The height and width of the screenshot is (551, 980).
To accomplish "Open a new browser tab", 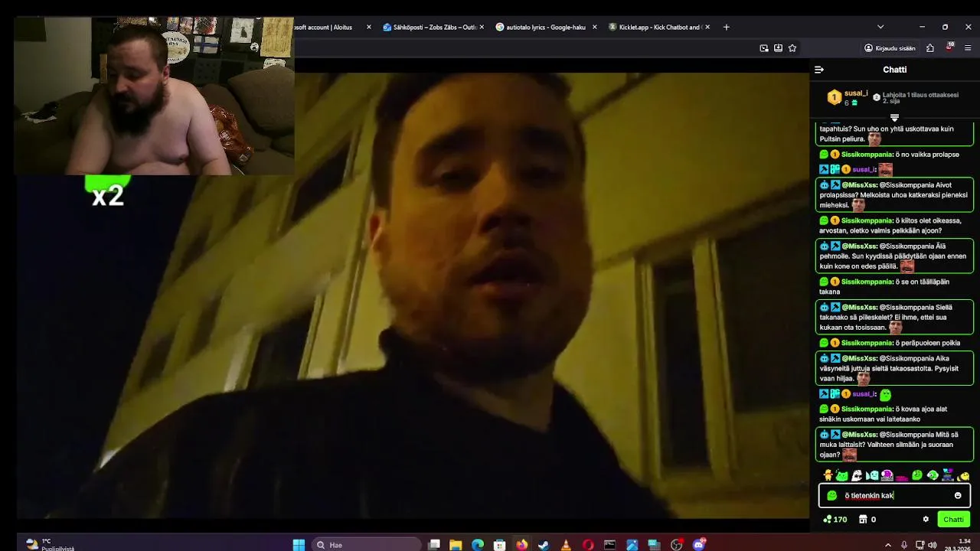I will click(727, 27).
